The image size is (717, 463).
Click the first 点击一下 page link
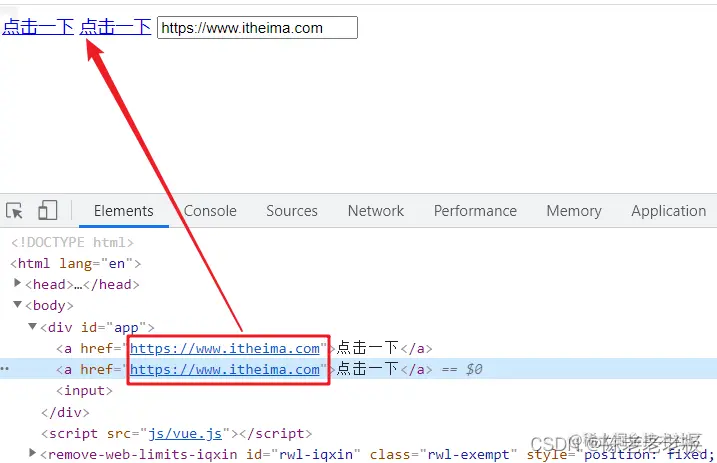coord(38,27)
